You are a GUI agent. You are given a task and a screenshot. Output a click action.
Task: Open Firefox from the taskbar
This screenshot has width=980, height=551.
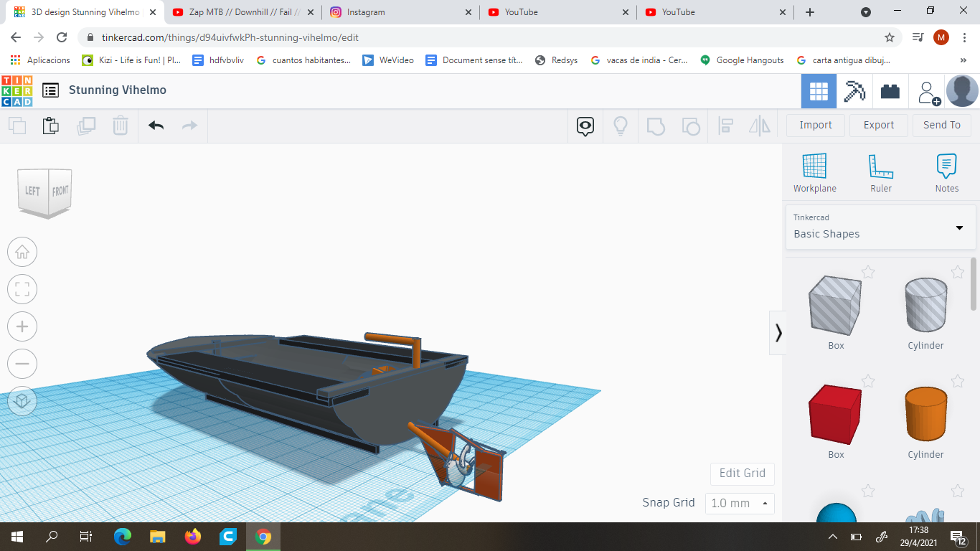pos(193,537)
